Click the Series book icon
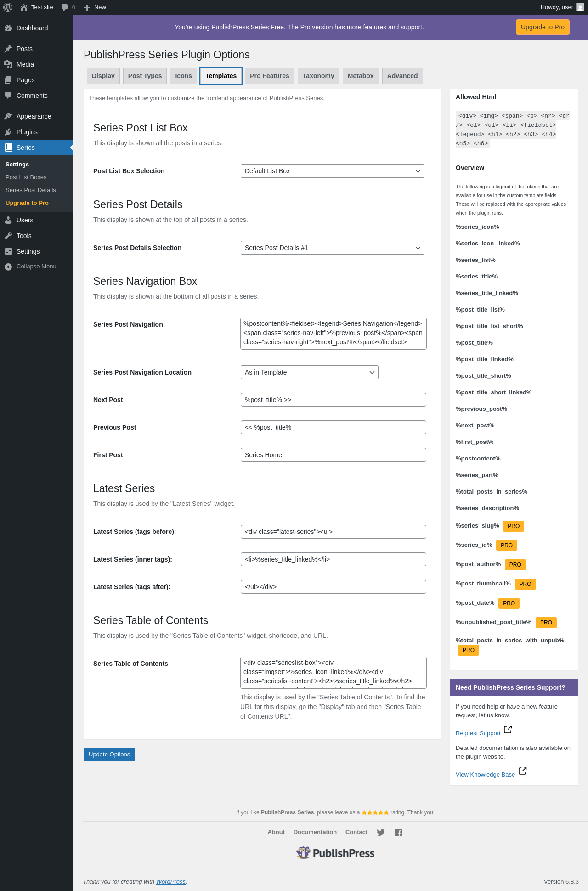This screenshot has width=588, height=891. pos(8,148)
